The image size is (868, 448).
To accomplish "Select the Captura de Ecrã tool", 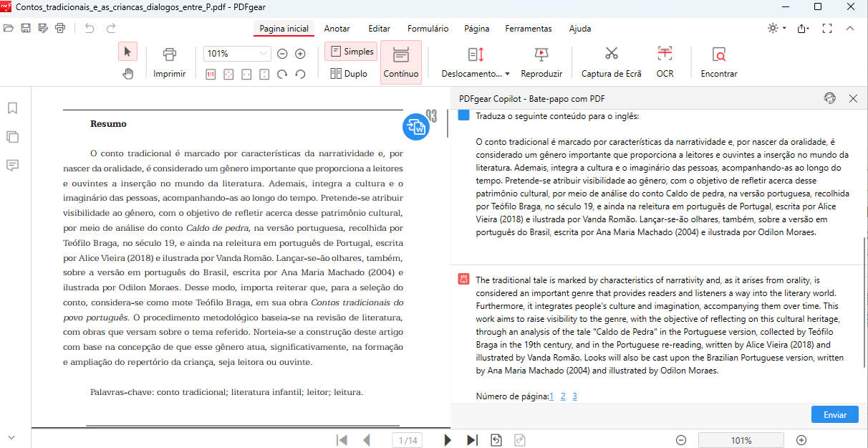I will [x=611, y=61].
